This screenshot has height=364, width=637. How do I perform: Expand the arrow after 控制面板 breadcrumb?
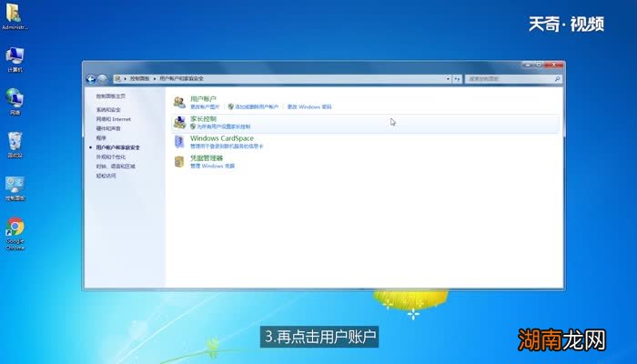[155, 78]
